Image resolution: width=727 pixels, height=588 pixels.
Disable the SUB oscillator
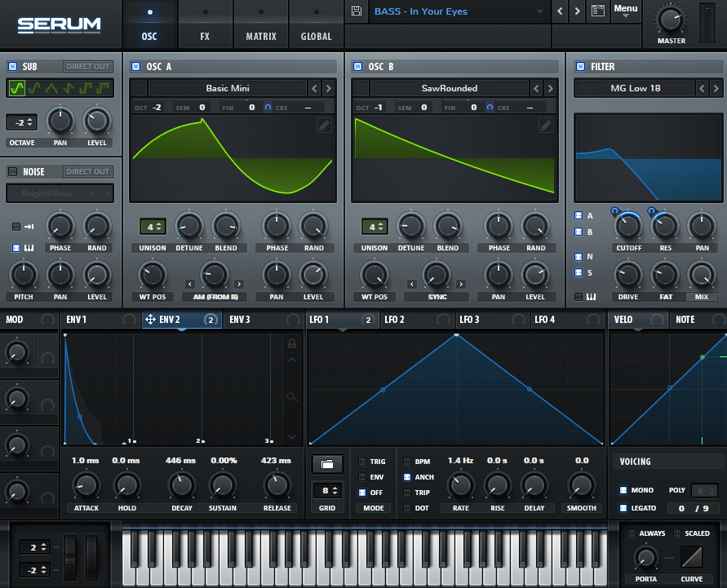pos(13,66)
